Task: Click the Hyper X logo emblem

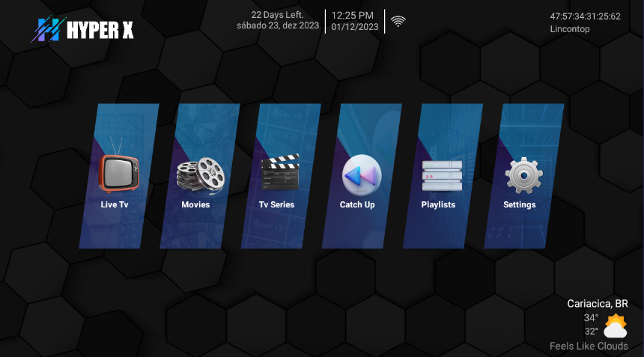Action: (48, 29)
